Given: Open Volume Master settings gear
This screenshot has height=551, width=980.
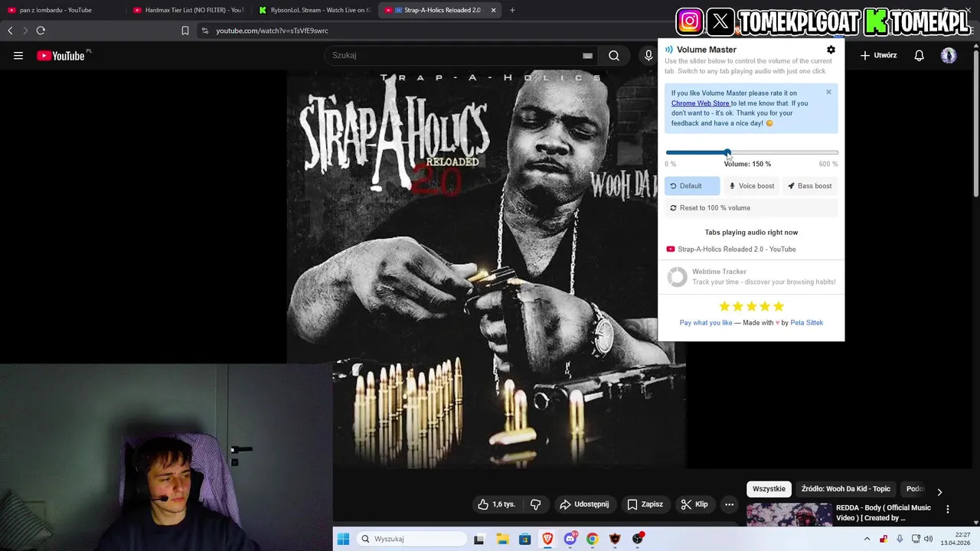Looking at the screenshot, I should point(831,50).
